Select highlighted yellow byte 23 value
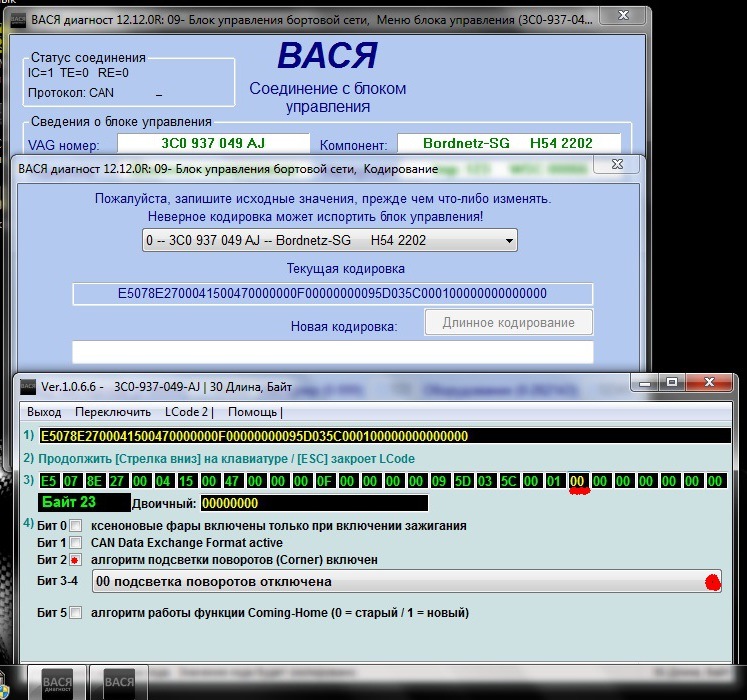 (577, 481)
